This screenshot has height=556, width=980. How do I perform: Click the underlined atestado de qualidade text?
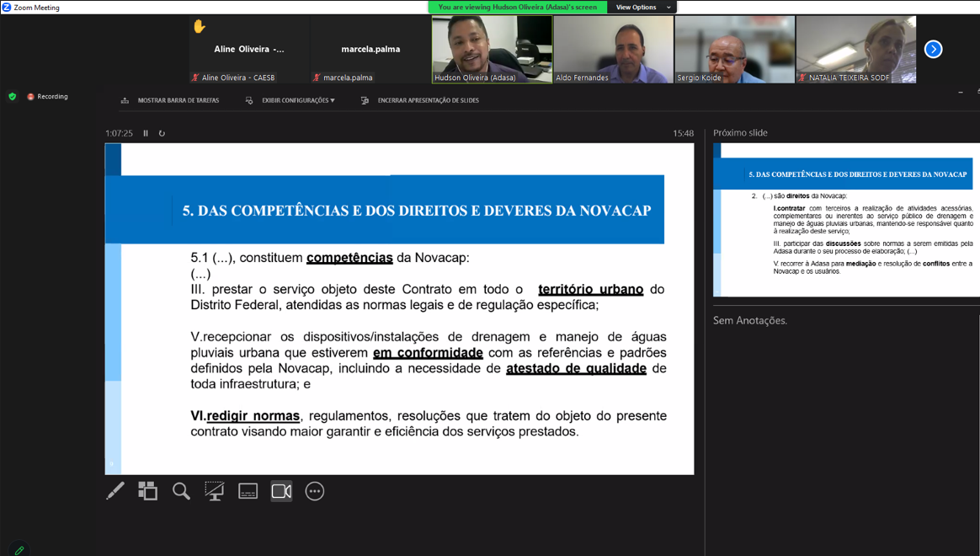pyautogui.click(x=576, y=368)
